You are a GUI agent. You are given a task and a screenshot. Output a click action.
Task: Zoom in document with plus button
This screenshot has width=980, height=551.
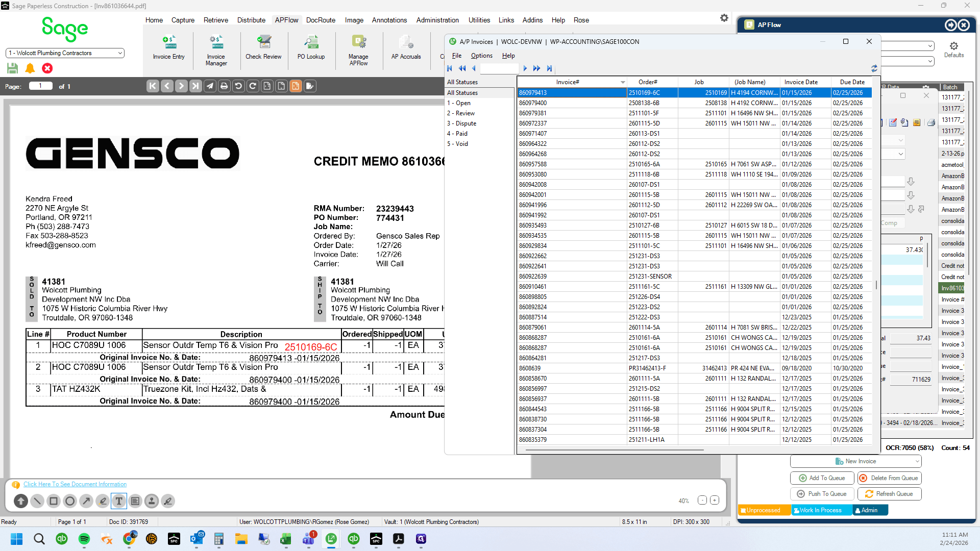715,500
